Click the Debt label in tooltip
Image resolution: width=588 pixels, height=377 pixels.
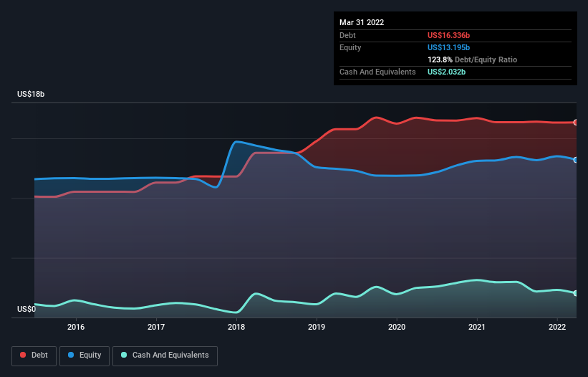[x=347, y=35]
